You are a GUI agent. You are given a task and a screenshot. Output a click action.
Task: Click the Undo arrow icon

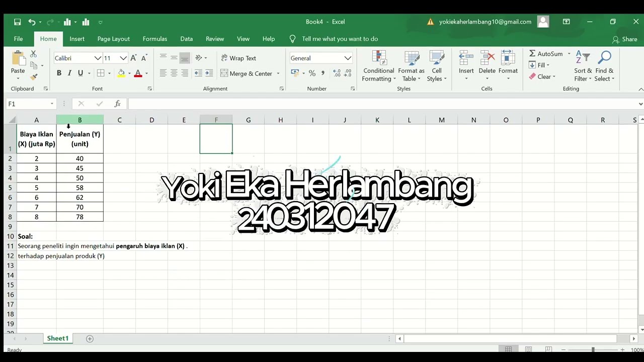(32, 22)
